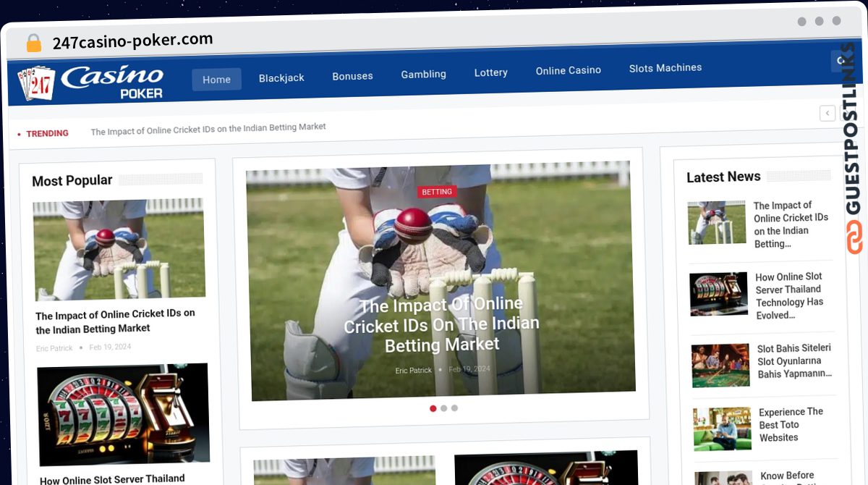Select the first red slider dot
The image size is (868, 485).
click(x=433, y=408)
